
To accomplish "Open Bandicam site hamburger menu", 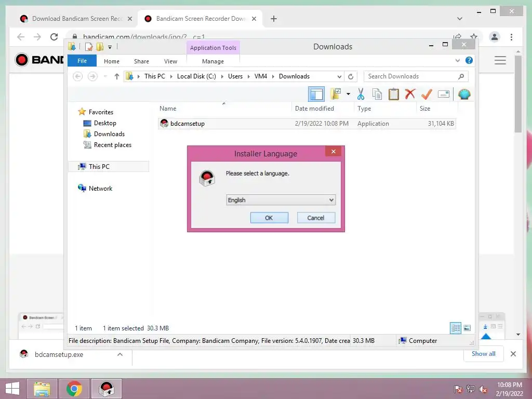I will coord(500,60).
